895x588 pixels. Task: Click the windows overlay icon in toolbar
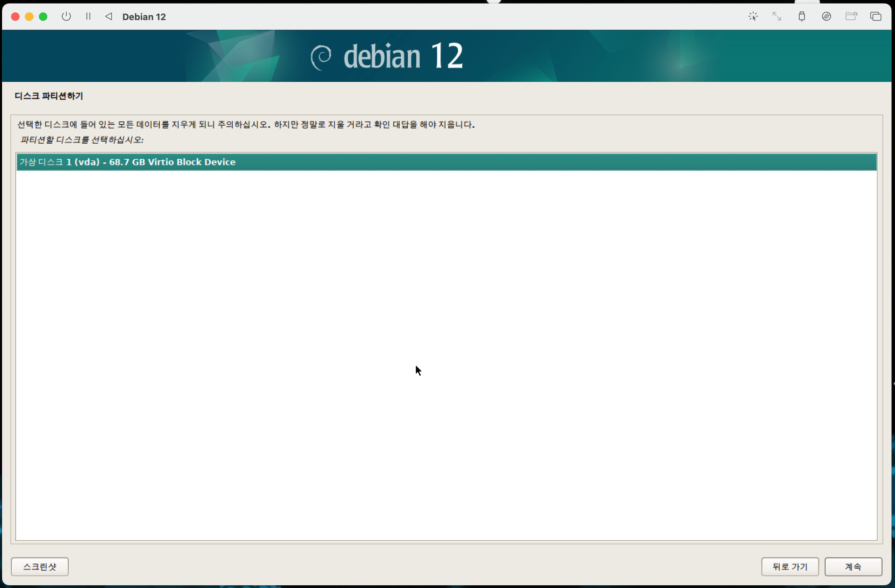pyautogui.click(x=876, y=17)
